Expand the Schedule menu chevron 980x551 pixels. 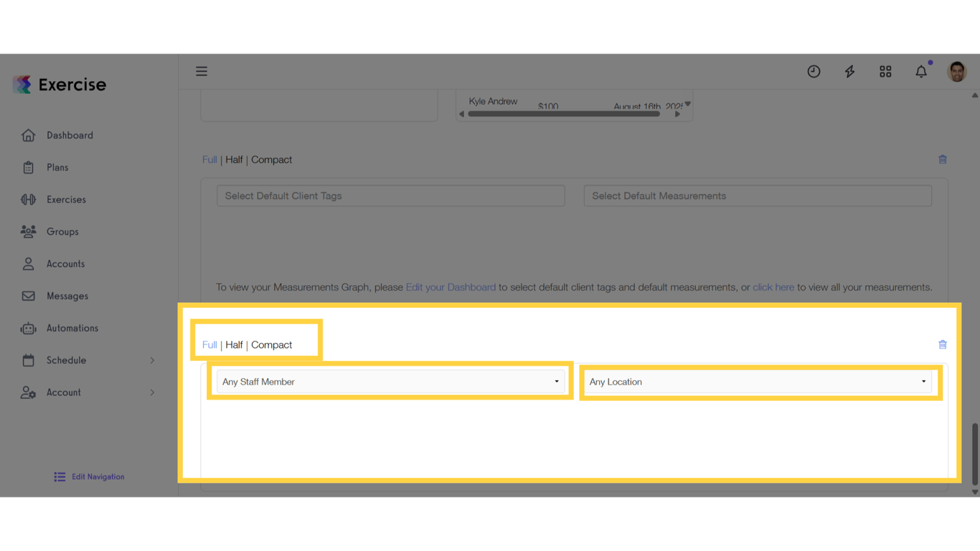[151, 360]
